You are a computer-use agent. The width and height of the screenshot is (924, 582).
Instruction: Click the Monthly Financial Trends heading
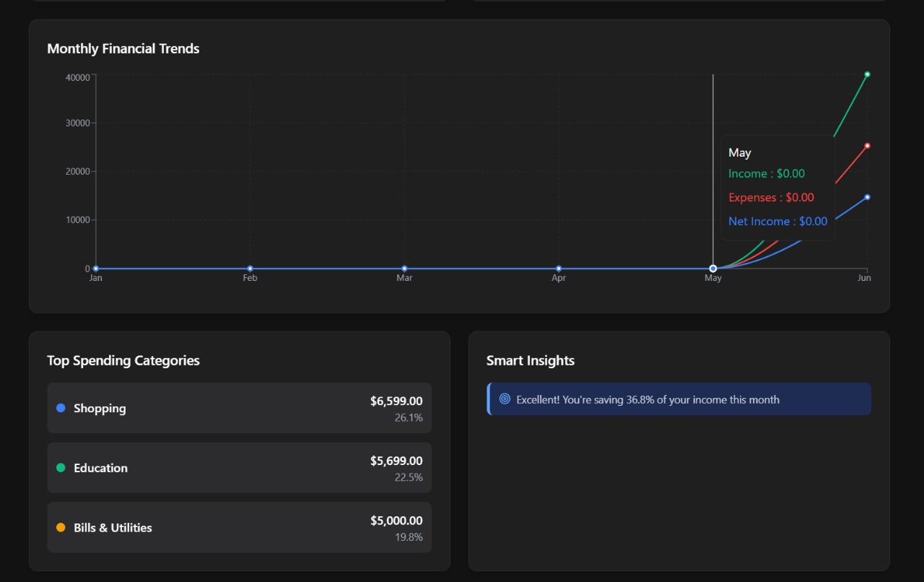[x=123, y=48]
